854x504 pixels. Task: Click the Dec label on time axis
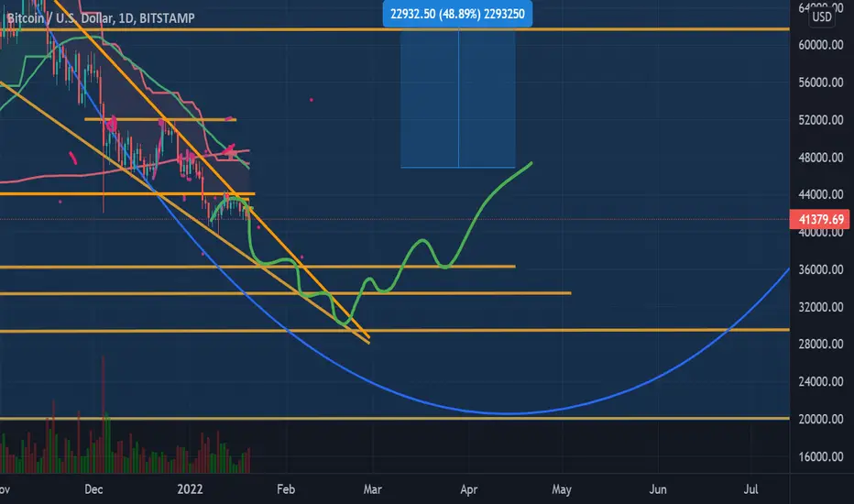93,489
